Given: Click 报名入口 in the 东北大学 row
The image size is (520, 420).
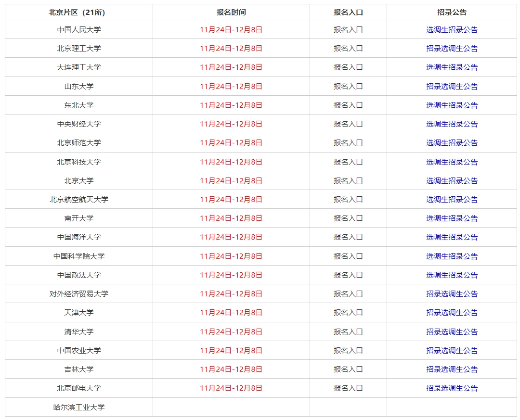Looking at the screenshot, I should point(348,105).
